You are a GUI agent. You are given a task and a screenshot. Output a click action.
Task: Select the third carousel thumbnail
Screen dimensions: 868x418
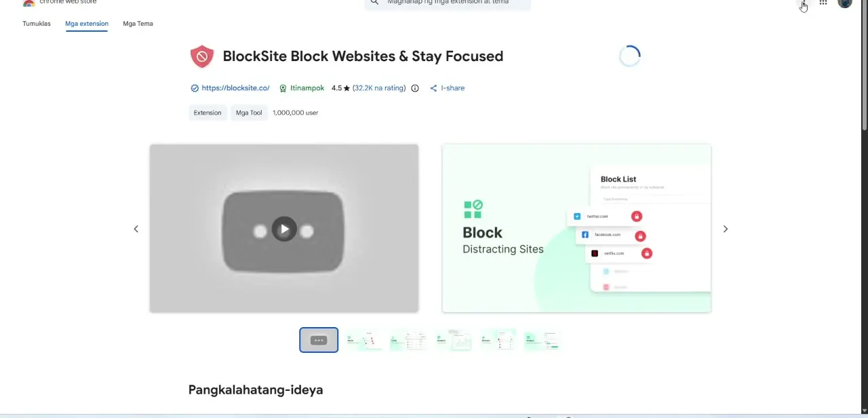click(x=408, y=340)
